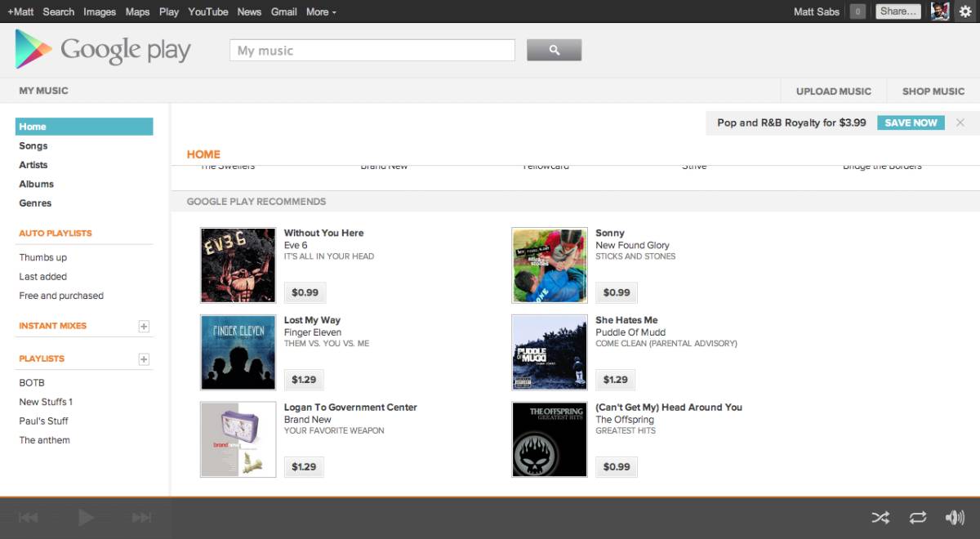This screenshot has height=539, width=980.
Task: Click the Finger Eleven album cover
Action: pyautogui.click(x=238, y=352)
